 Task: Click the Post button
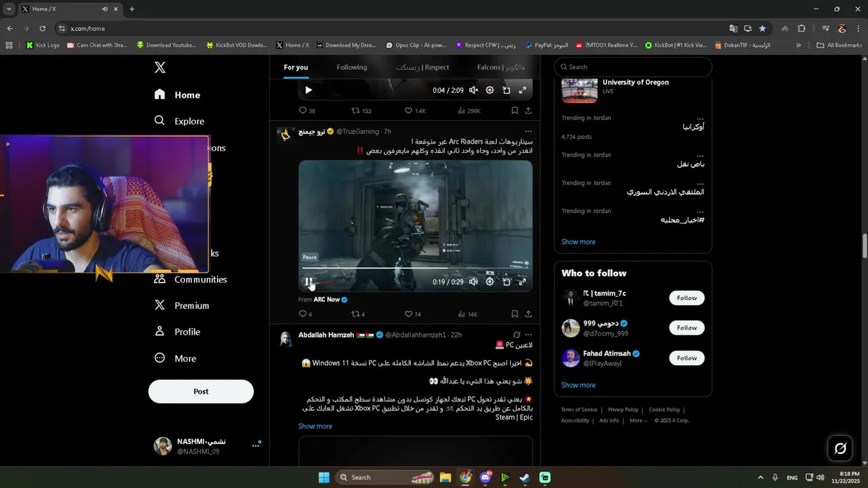201,391
